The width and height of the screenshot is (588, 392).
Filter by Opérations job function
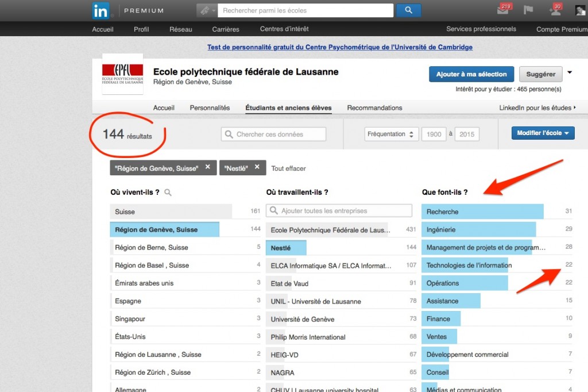[x=497, y=283]
